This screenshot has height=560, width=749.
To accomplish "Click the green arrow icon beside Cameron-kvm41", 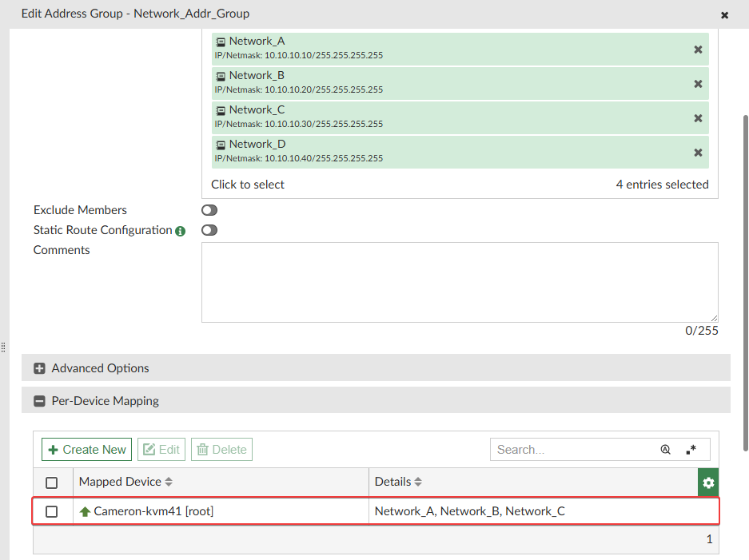I will pyautogui.click(x=85, y=512).
